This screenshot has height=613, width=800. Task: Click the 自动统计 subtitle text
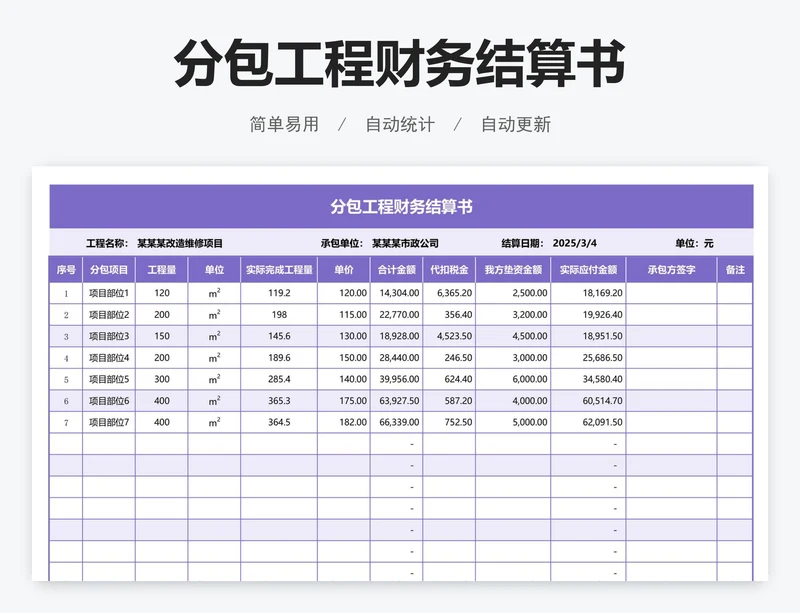(400, 125)
